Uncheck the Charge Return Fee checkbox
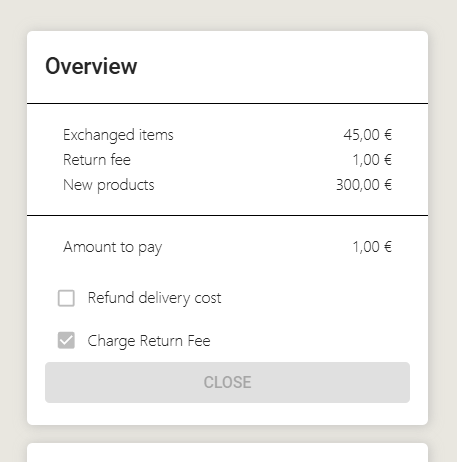 (x=66, y=340)
